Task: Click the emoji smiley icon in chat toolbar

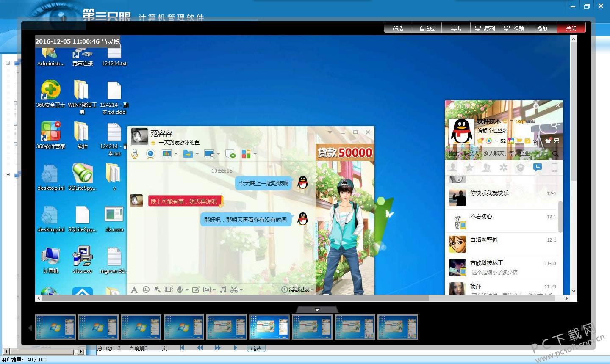Action: tap(146, 290)
